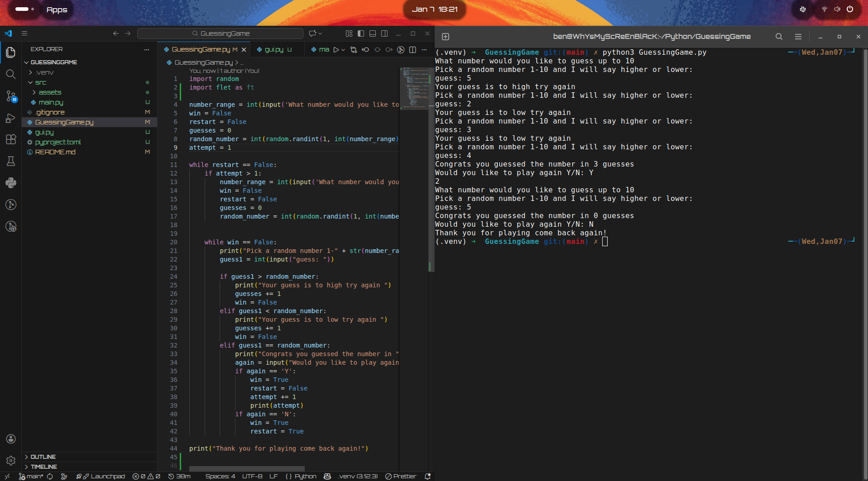Toggle the bottom panel visibility
Screen dimensions: 868x481
point(373,33)
